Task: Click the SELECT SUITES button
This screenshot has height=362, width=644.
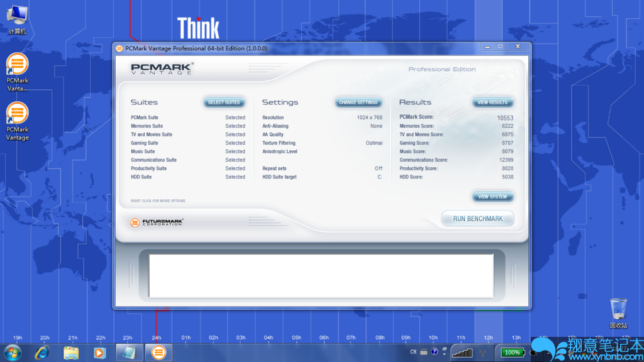Action: click(224, 102)
